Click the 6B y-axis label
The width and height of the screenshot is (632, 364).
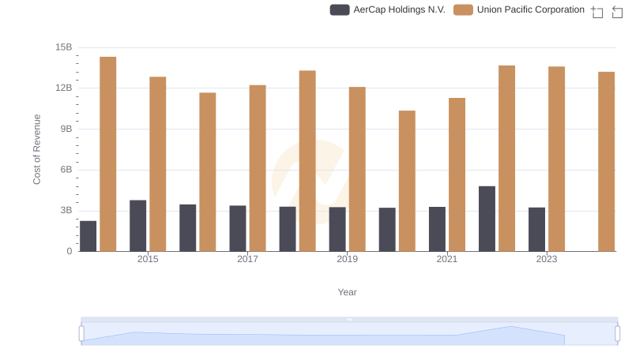click(x=66, y=170)
